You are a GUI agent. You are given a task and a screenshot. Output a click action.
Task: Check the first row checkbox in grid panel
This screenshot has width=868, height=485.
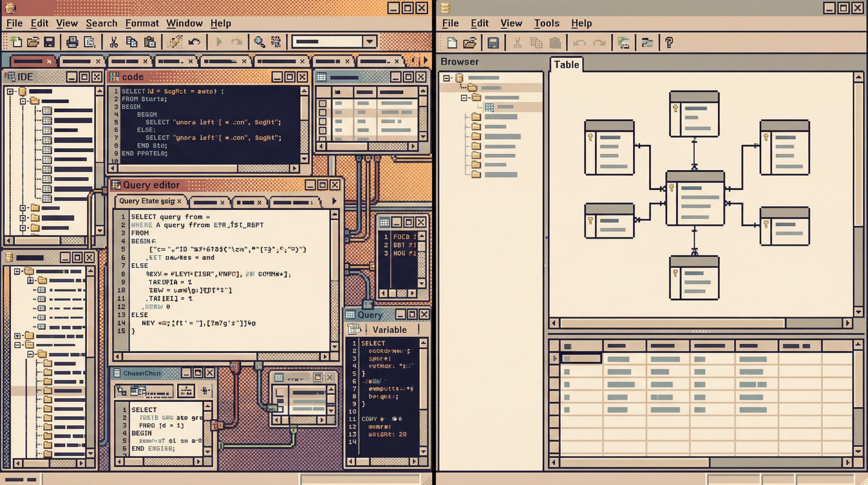click(322, 104)
